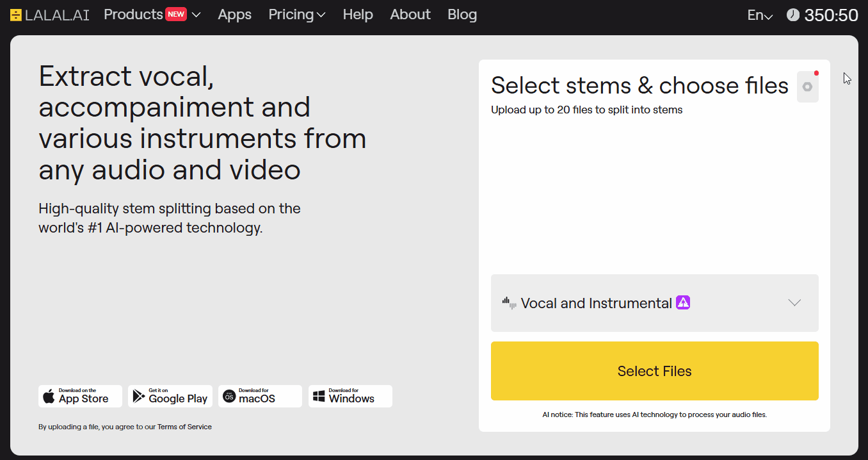Image resolution: width=868 pixels, height=460 pixels.
Task: Click the settings icon with red dot
Action: click(807, 86)
